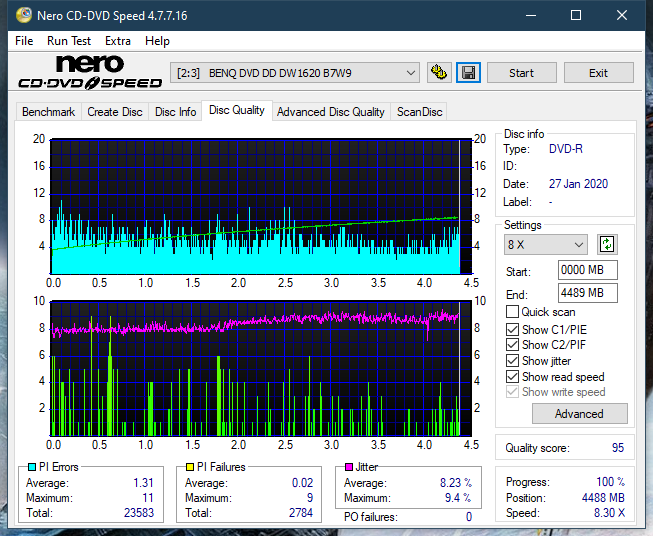
Task: Click the cyan PI Errors color swatch
Action: coord(32,467)
